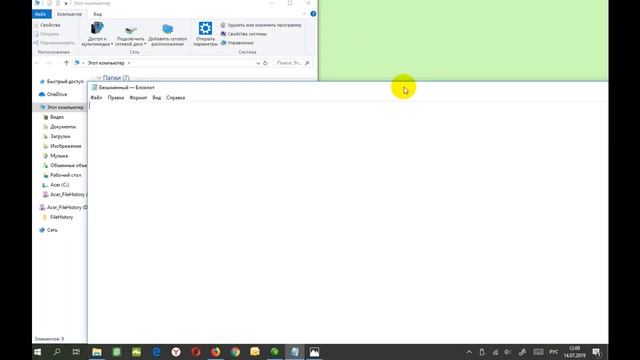Screen dimensions: 640x360
Task: Open Notepad 'Вид' menu
Action: click(x=157, y=98)
